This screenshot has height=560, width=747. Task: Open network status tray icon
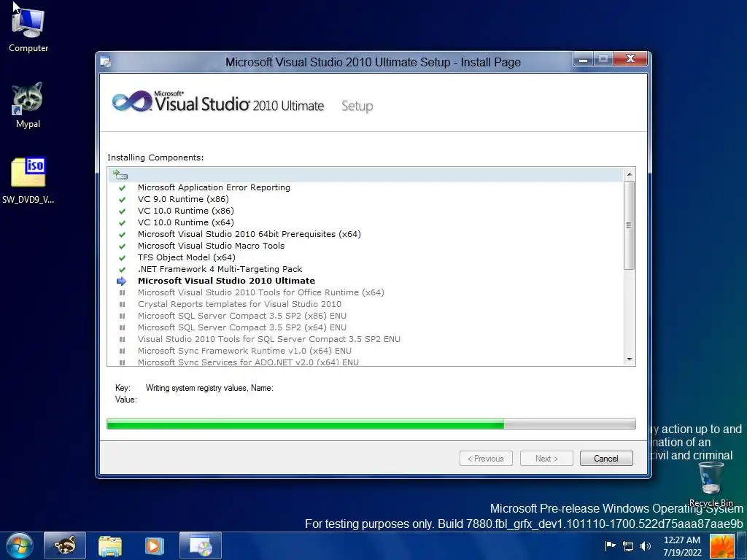[628, 546]
